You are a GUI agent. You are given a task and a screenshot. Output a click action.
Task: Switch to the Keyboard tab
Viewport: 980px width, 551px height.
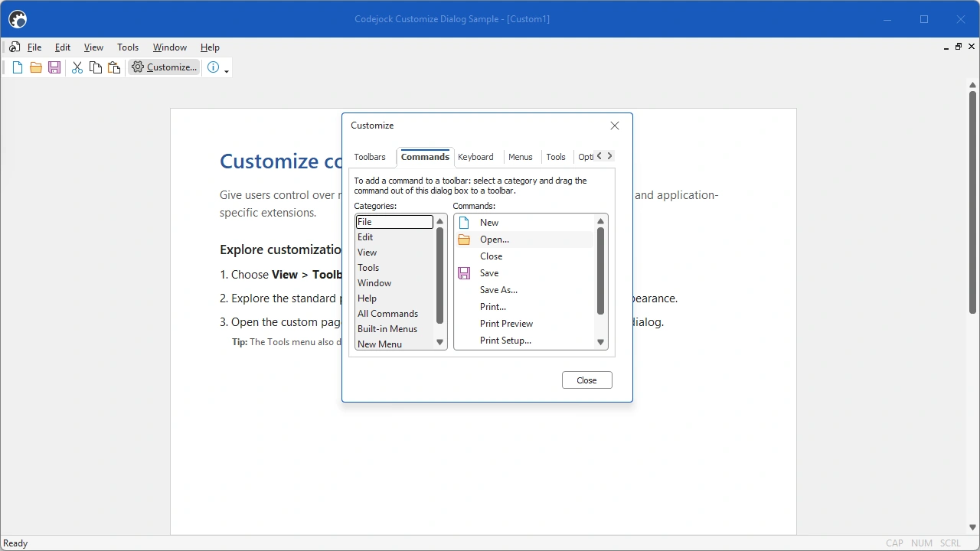pos(475,157)
